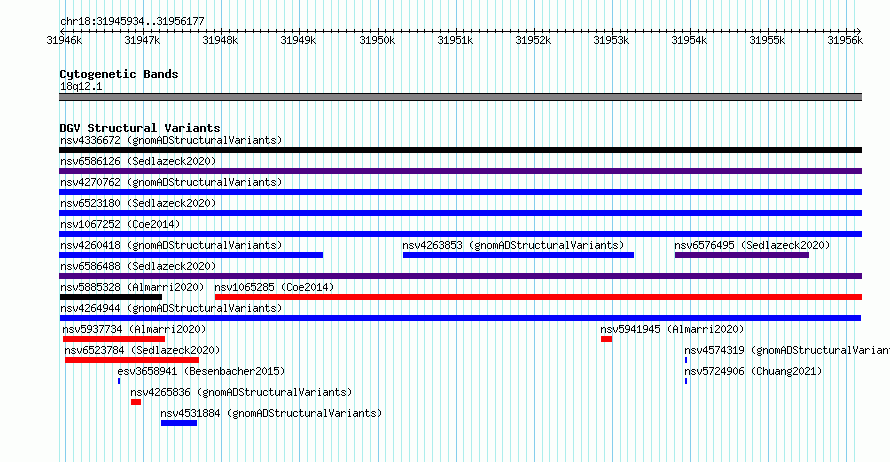The image size is (890, 462).
Task: Click the 31953k ruler label
Action: point(611,40)
